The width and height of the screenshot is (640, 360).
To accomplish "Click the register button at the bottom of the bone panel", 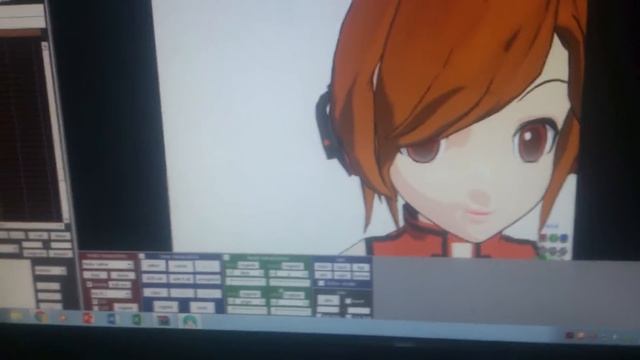I will pyautogui.click(x=165, y=307).
